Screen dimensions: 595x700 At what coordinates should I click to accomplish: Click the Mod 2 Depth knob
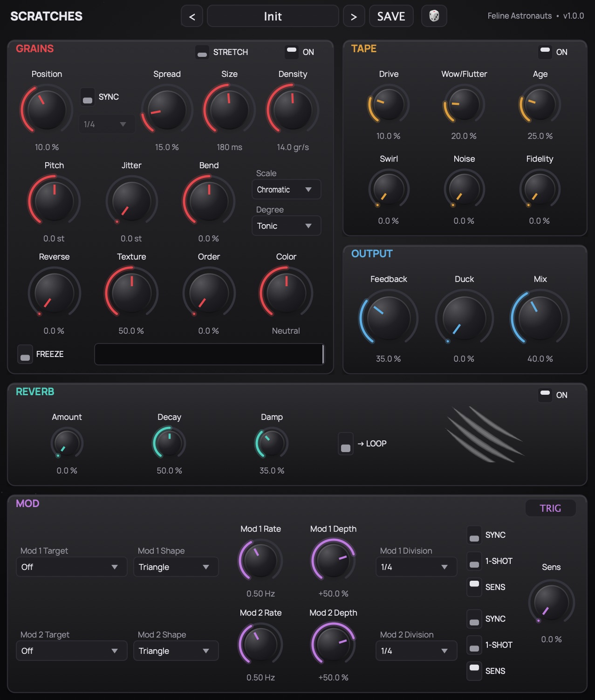coord(333,644)
